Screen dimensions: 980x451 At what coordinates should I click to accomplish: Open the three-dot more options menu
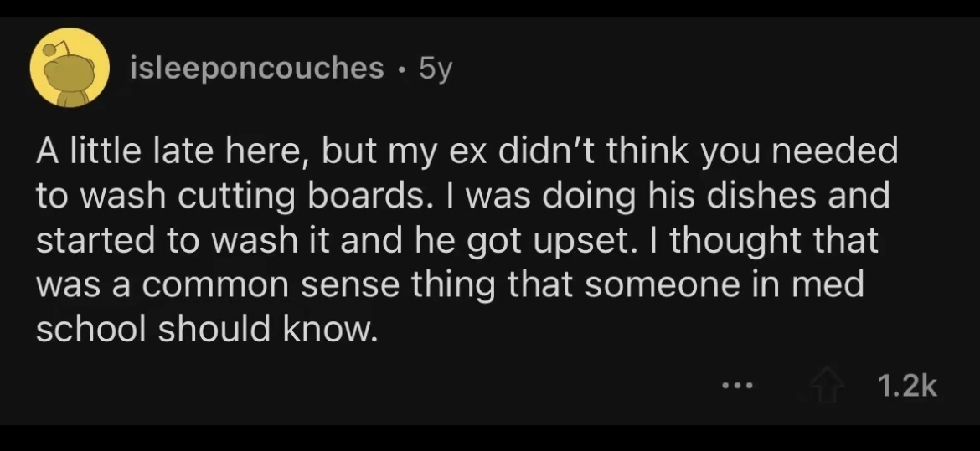[x=739, y=387]
